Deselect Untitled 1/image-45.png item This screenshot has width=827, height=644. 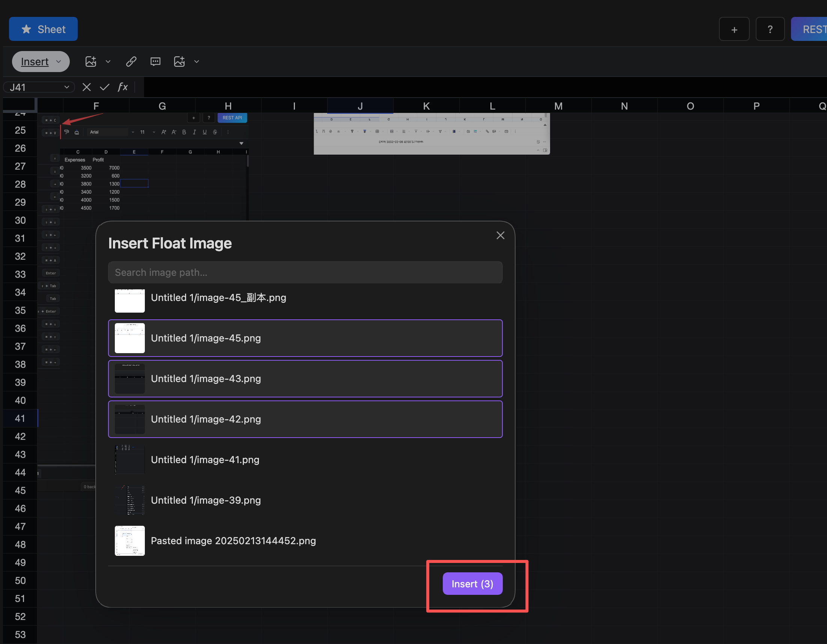pyautogui.click(x=305, y=338)
